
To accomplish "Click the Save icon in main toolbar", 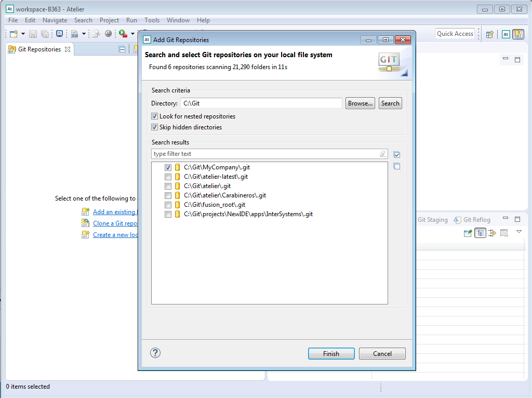I will tap(33, 34).
